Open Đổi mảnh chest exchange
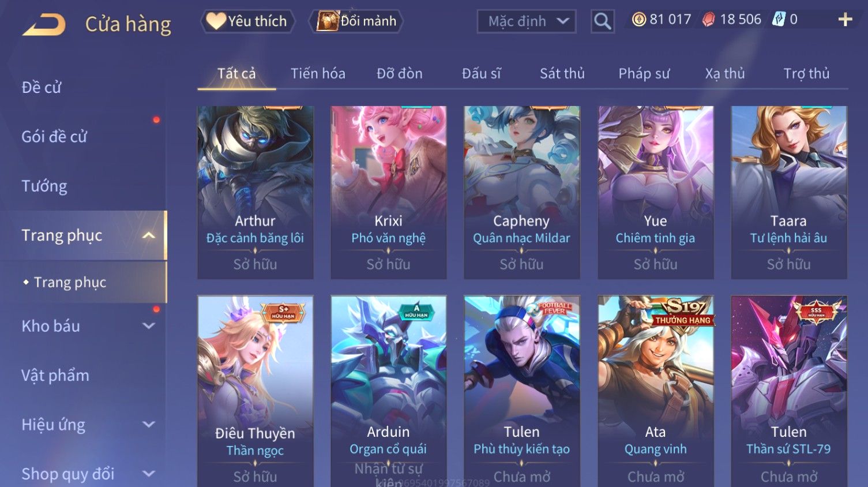Viewport: 868px width, 487px height. [356, 21]
